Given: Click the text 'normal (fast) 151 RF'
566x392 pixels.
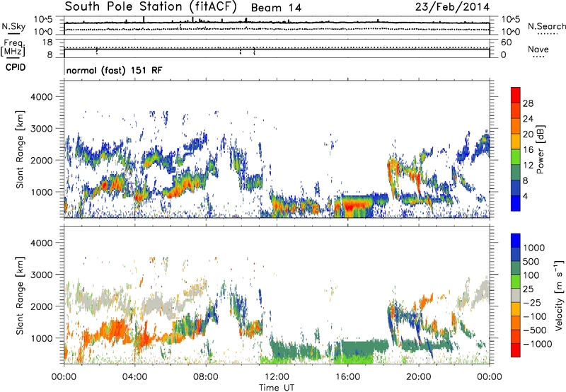Looking at the screenshot, I should click(114, 70).
